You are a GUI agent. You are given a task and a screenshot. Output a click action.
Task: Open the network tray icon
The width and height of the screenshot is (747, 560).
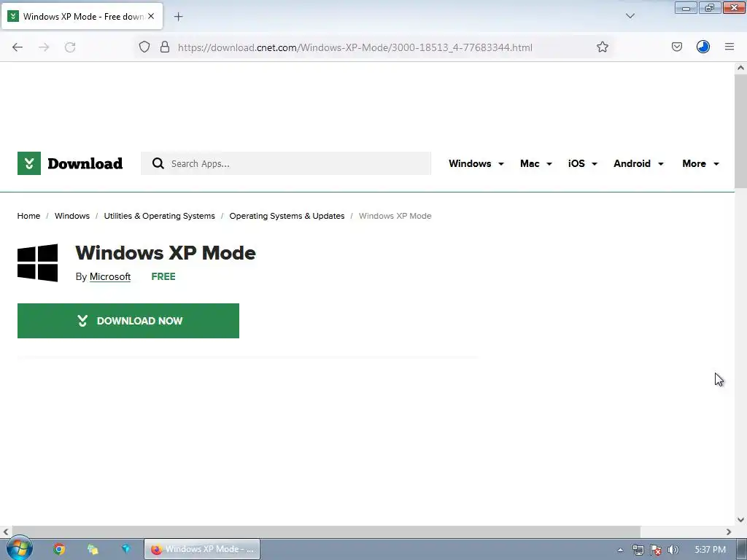coord(638,550)
